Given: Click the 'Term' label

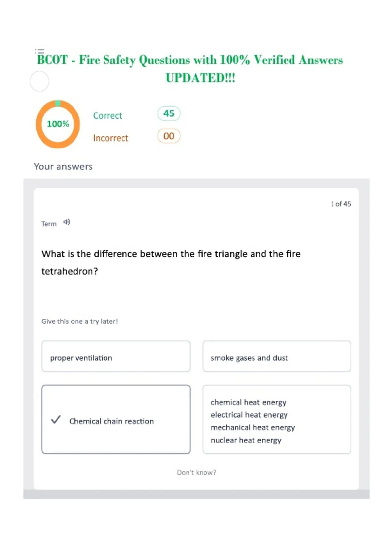Looking at the screenshot, I should (49, 224).
